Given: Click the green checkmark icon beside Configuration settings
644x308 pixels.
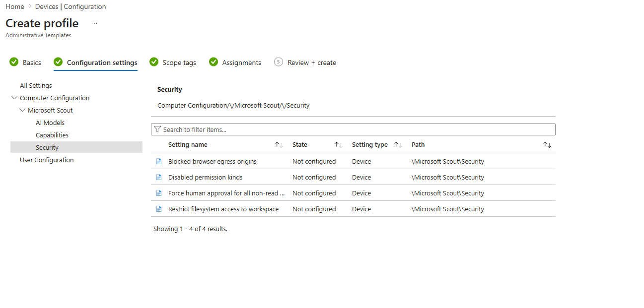Looking at the screenshot, I should [x=58, y=62].
